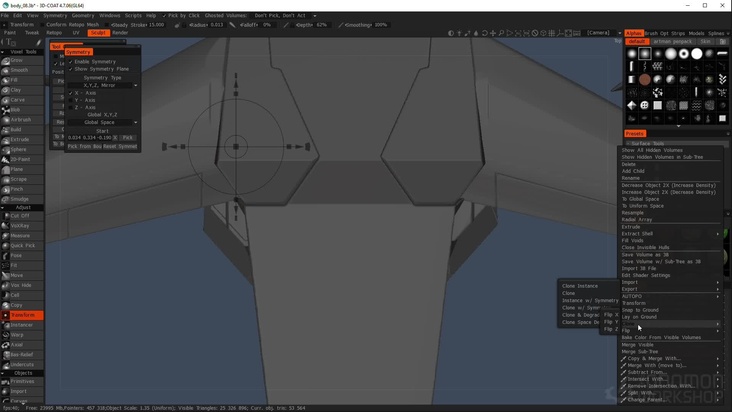Select the 2D-Paint tool

tap(22, 160)
